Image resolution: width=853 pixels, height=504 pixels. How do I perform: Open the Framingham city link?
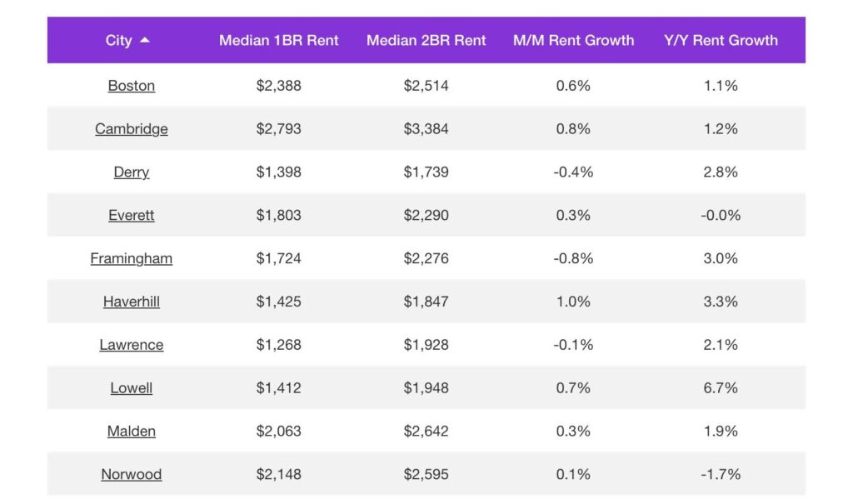(132, 259)
